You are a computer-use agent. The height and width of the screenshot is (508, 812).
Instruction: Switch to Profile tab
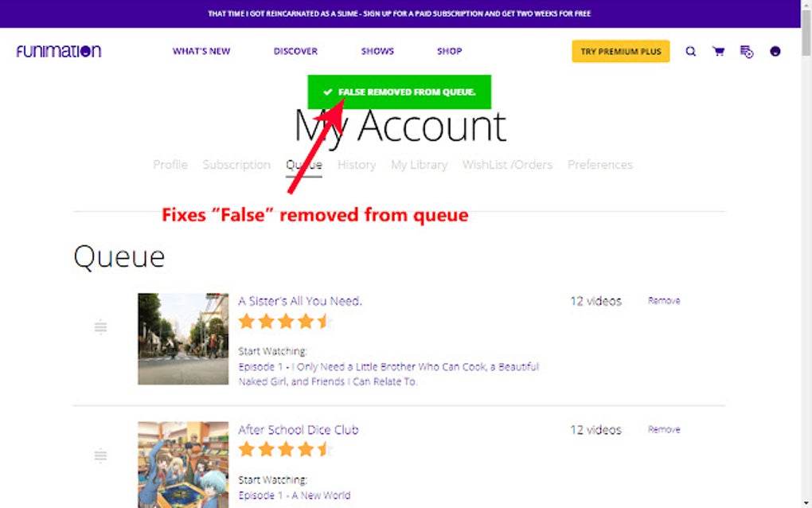point(170,165)
